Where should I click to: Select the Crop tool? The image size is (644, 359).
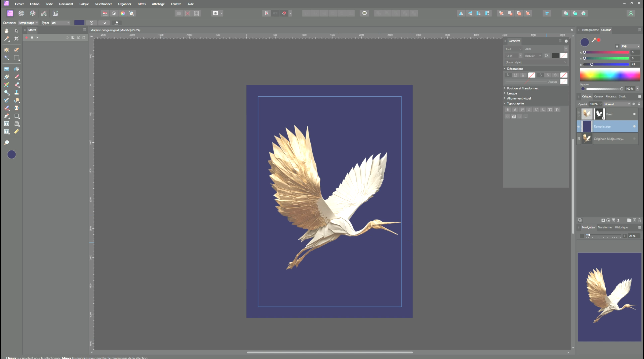[17, 39]
